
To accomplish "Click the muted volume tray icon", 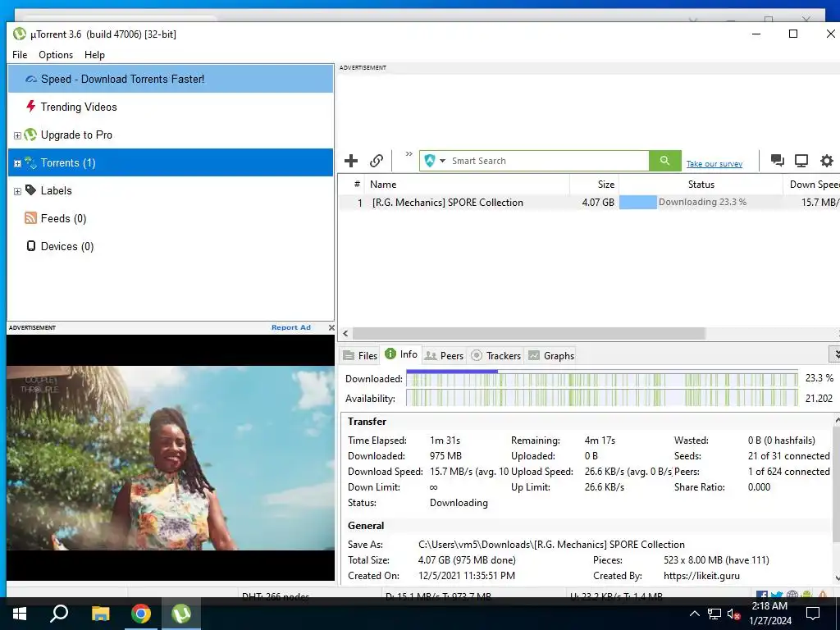I will (x=733, y=614).
